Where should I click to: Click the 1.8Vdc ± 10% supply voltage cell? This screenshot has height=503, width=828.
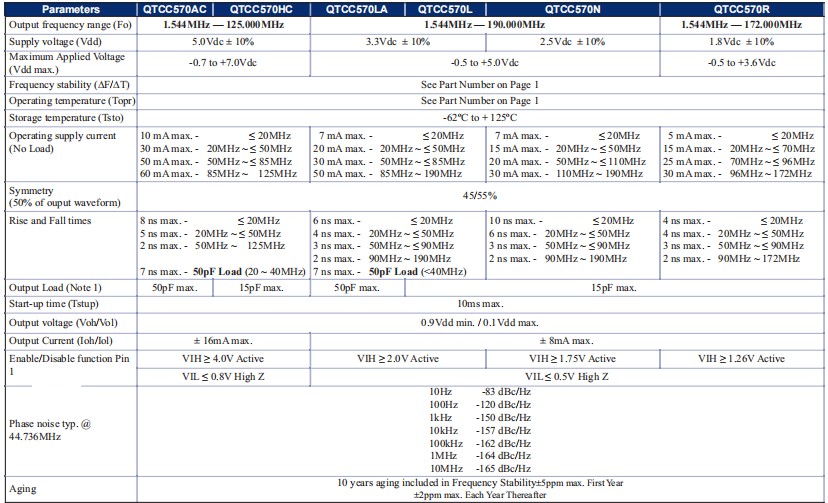[743, 41]
